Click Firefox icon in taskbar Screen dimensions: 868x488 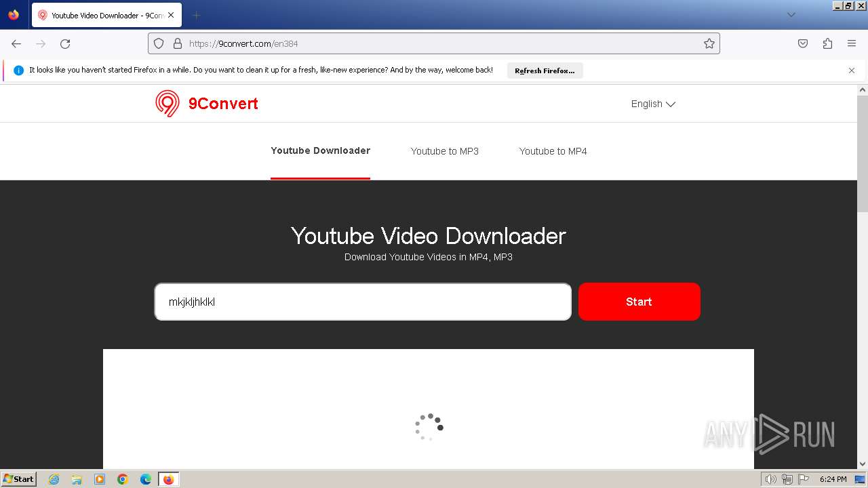pos(168,479)
